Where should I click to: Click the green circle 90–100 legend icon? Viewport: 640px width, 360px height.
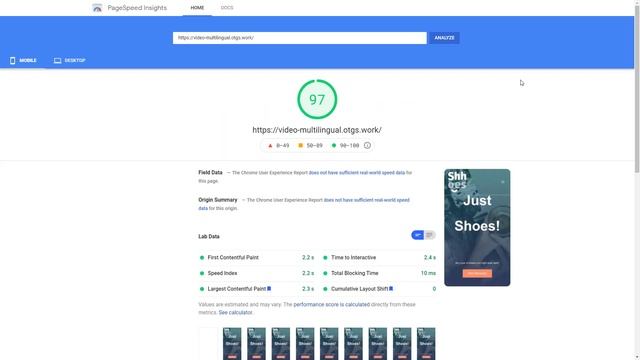pos(334,145)
